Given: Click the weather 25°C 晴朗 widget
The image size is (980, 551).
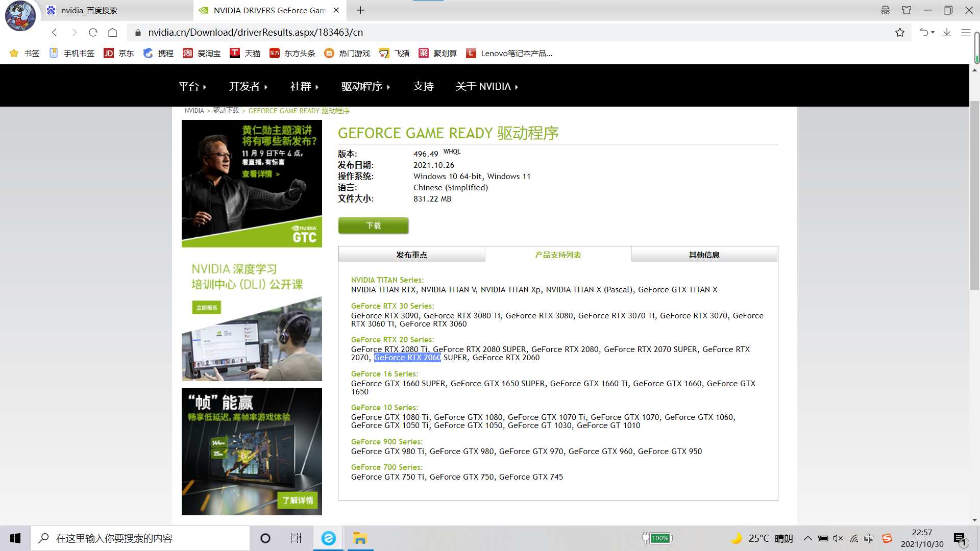Looking at the screenshot, I should 762,538.
